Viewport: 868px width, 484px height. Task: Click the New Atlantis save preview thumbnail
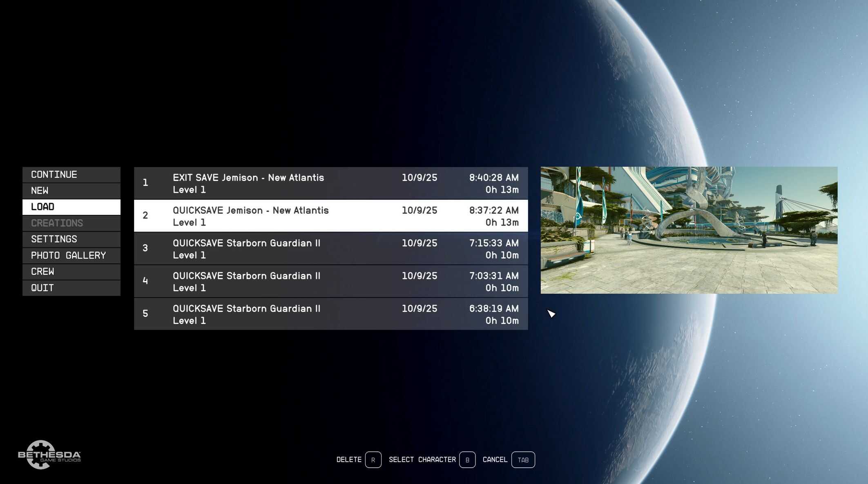[689, 230]
